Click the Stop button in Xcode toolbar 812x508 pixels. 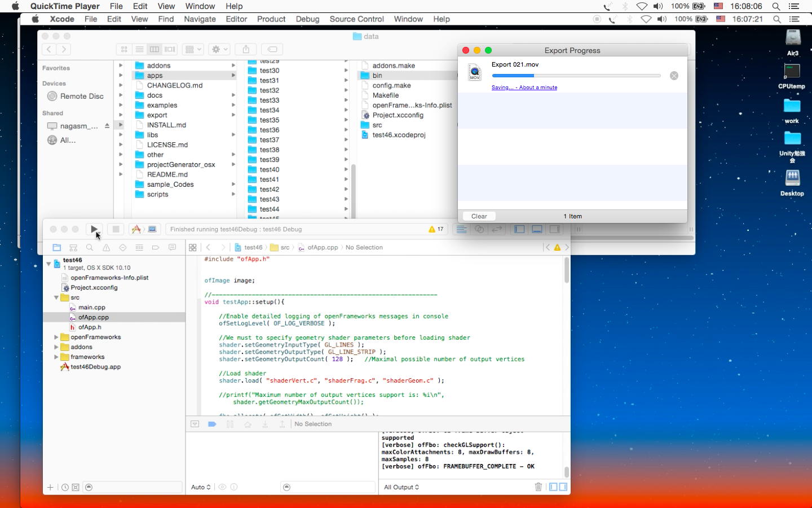tap(116, 229)
